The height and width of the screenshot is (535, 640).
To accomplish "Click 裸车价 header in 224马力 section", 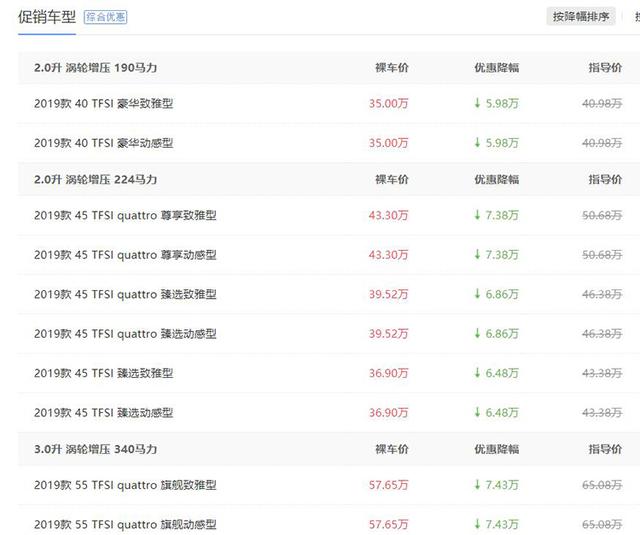I will pyautogui.click(x=392, y=180).
